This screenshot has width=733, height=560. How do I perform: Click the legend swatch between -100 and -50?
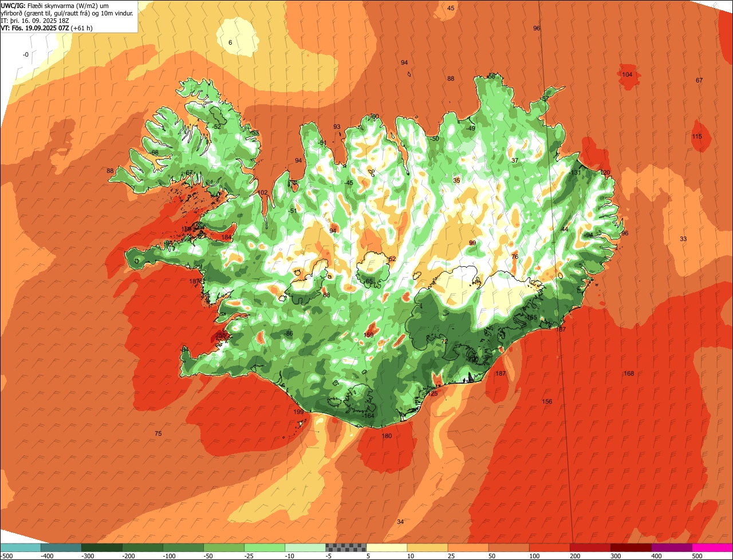coord(183,547)
